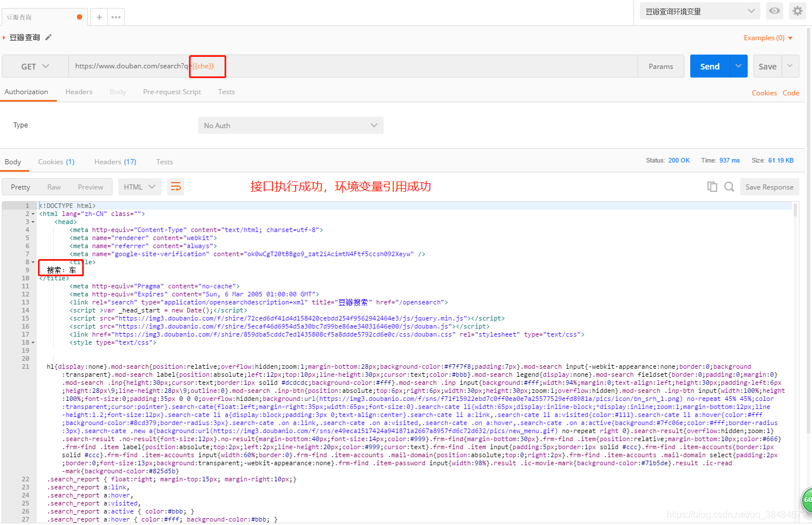The image size is (812, 525).
Task: Click green circular badge at bottom right
Action: 807,500
